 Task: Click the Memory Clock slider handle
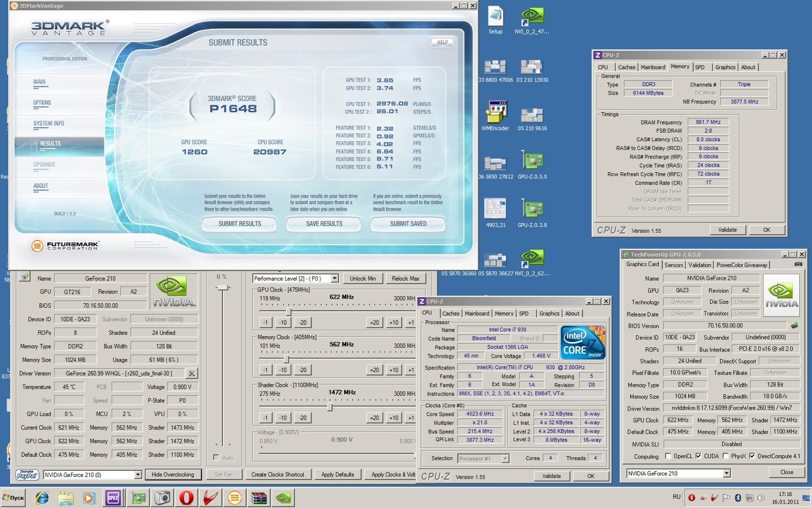[286, 358]
